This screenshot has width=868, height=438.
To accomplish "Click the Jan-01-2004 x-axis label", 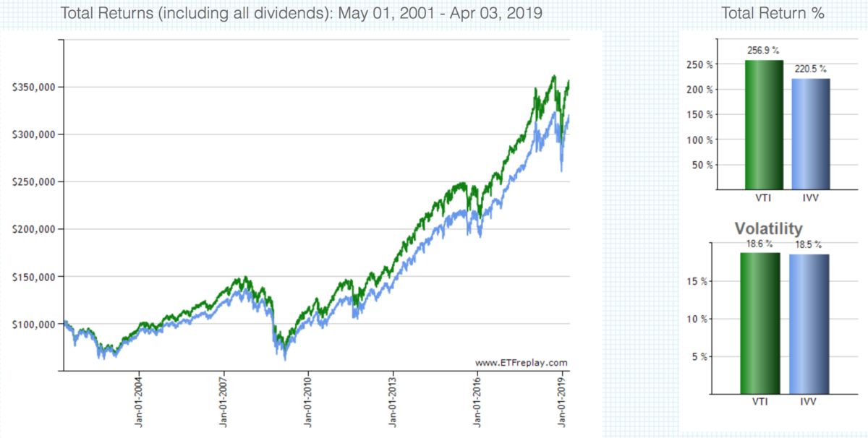I will click(x=138, y=403).
